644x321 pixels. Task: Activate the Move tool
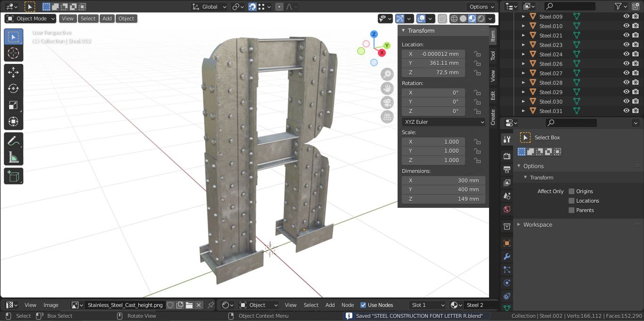pyautogui.click(x=13, y=72)
